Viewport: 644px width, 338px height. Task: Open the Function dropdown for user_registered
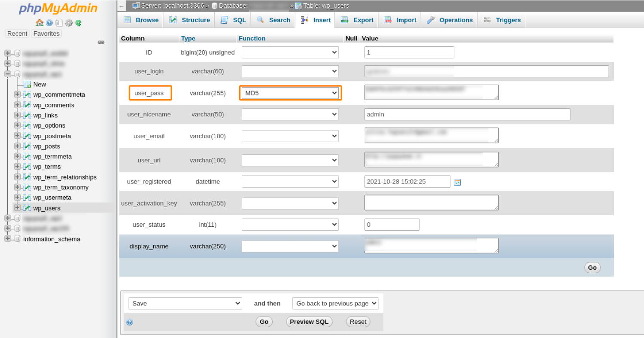click(290, 181)
